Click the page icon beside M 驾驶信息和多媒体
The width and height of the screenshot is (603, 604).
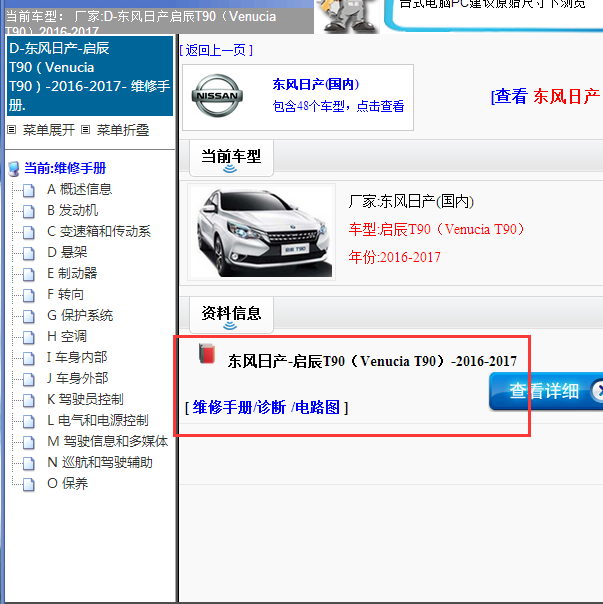tap(29, 442)
